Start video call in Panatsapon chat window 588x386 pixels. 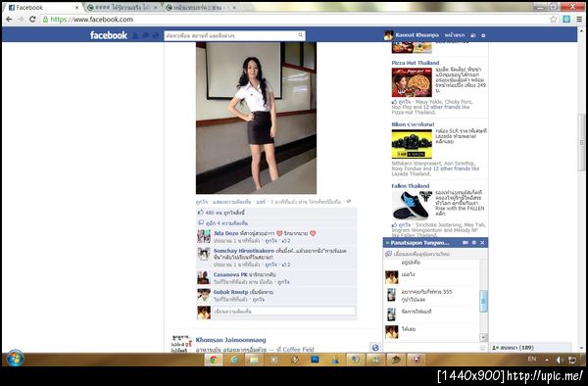[x=465, y=243]
